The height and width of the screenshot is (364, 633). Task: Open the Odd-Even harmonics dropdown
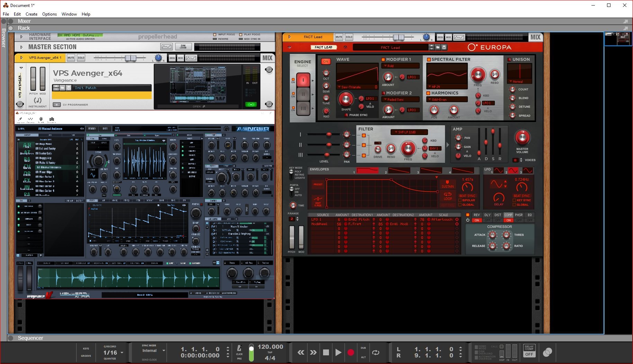[x=447, y=99]
